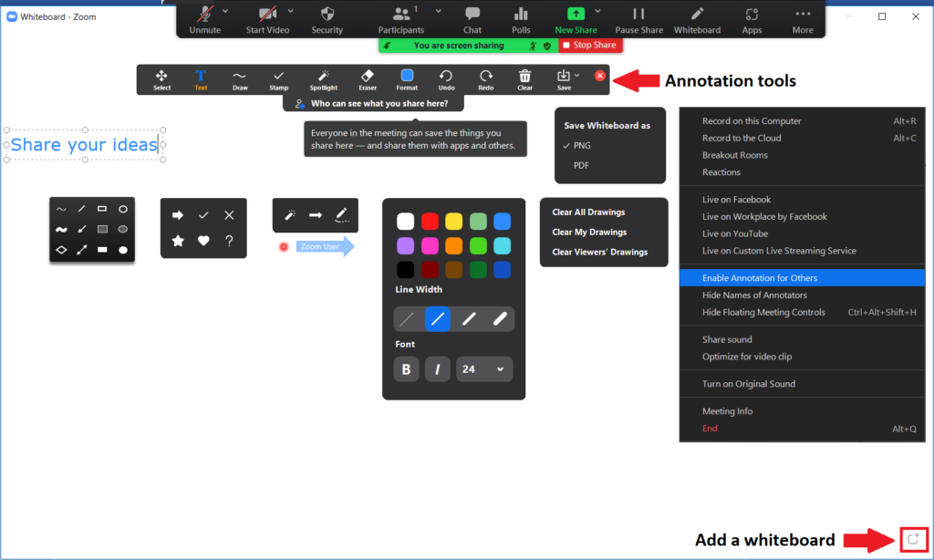Expand the Participants options chevron
The height and width of the screenshot is (560, 934).
pos(439,11)
